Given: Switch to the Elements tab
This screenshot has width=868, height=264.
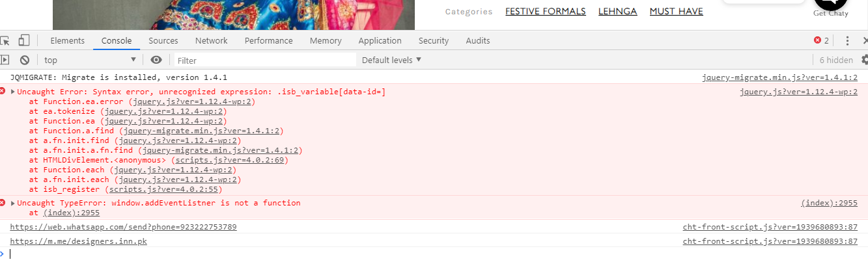Looking at the screenshot, I should pos(67,40).
